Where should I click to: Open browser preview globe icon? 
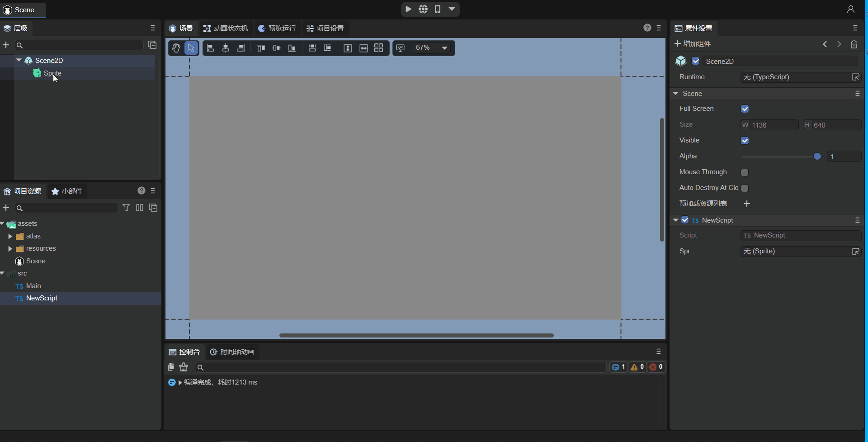(423, 9)
